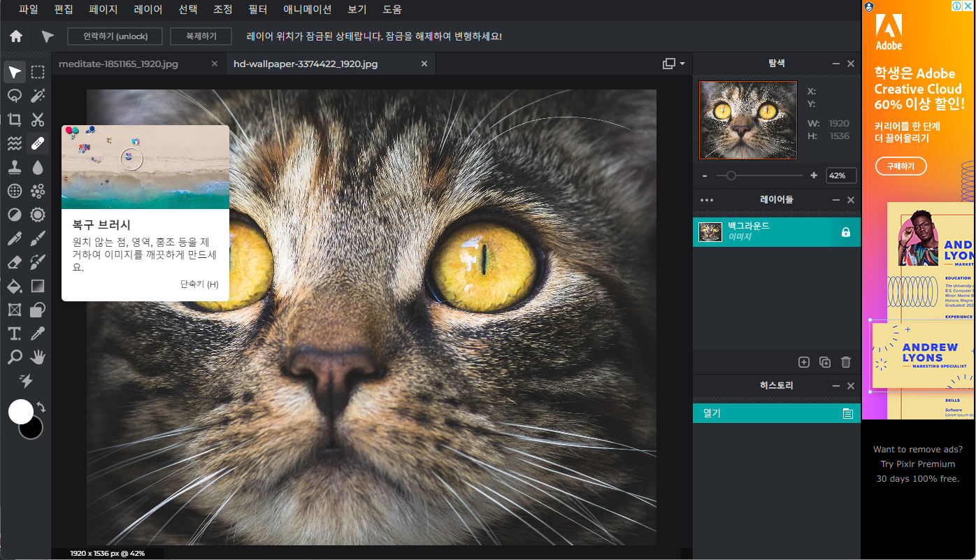Close the hd-wallpaper-3374422_1920.jpg tab
The height and width of the screenshot is (560, 976).
tap(424, 64)
